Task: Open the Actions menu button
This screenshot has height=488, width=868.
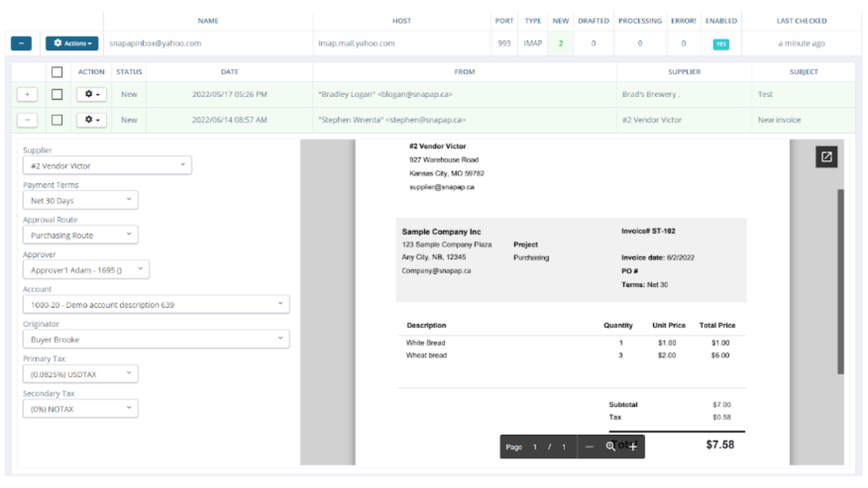Action: (x=72, y=43)
